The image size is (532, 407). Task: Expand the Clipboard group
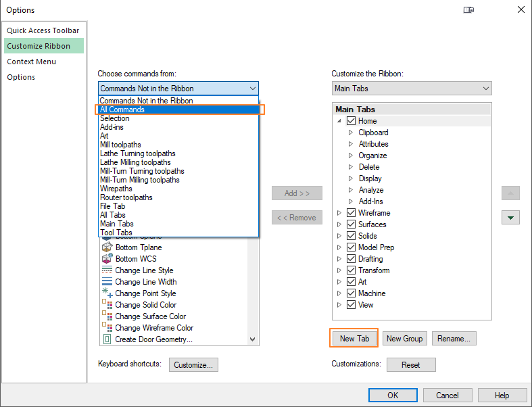(351, 133)
